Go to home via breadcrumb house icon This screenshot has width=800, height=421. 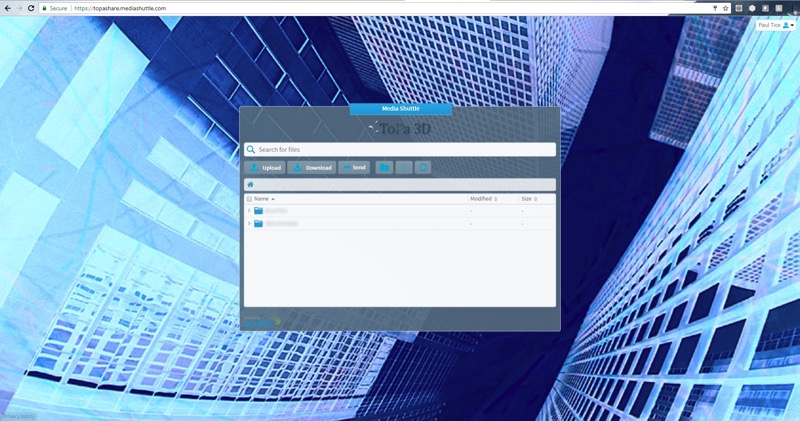coord(250,184)
